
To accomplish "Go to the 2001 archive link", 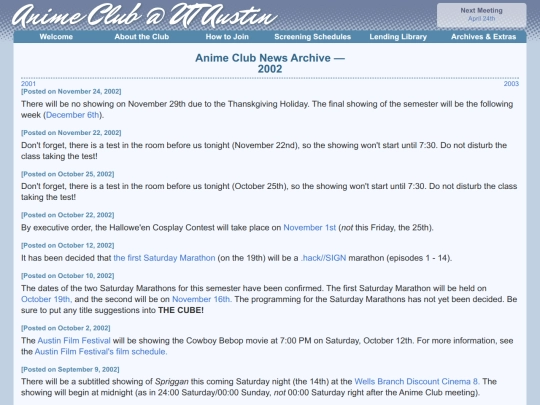I will (x=28, y=84).
